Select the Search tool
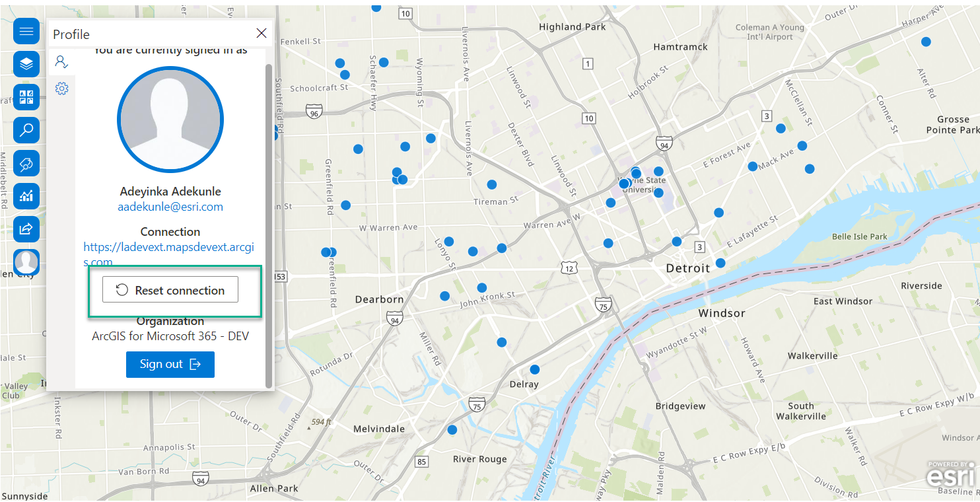 [26, 130]
